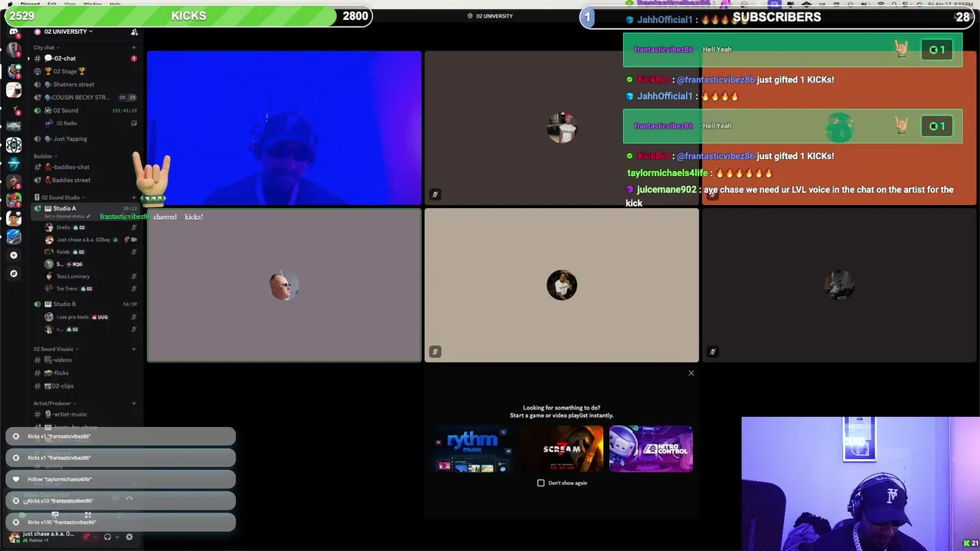
Task: Click the Add a Server plus icon
Action: pyautogui.click(x=13, y=255)
